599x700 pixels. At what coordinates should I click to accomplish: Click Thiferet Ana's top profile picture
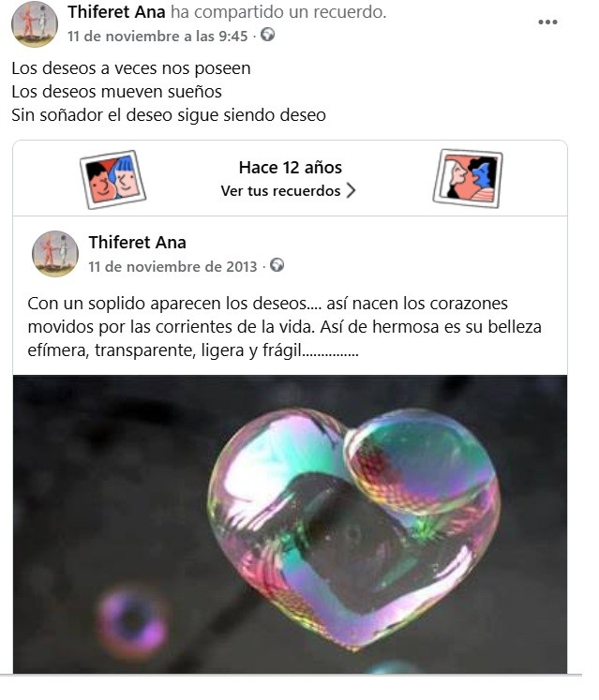tap(35, 24)
